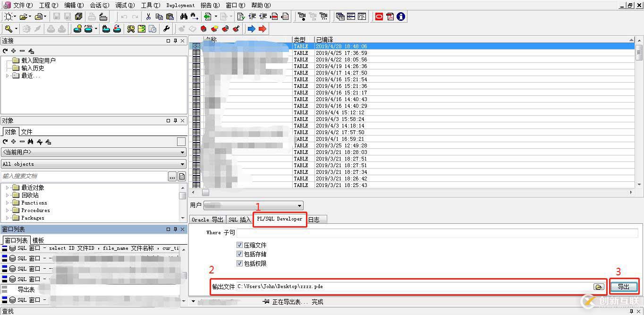Expand the 最近对象 folder
644x315 pixels.
click(x=7, y=187)
